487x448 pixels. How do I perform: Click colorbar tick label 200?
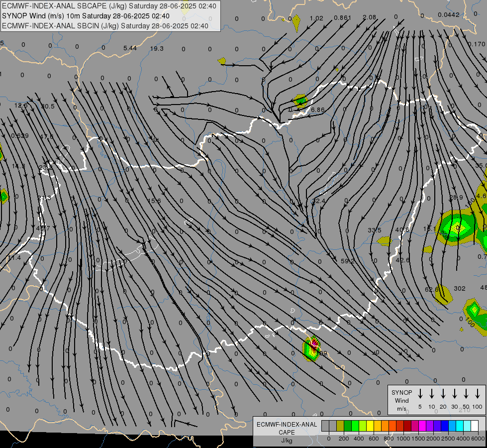pos(344,439)
